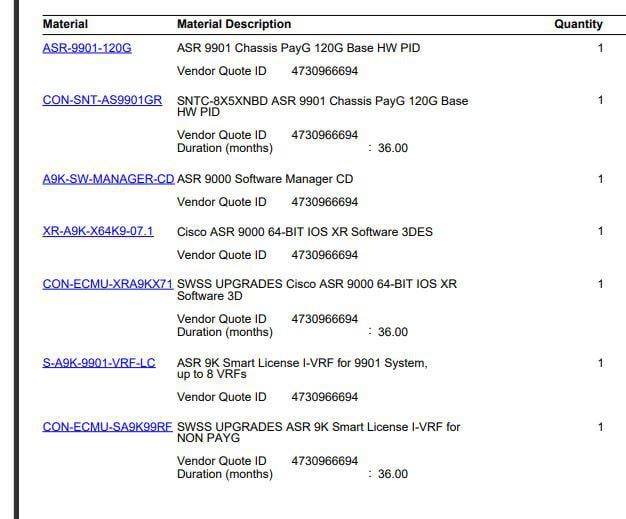This screenshot has width=626, height=519.
Task: Click the ASR 9000 Software Manager CD description
Action: (265, 179)
